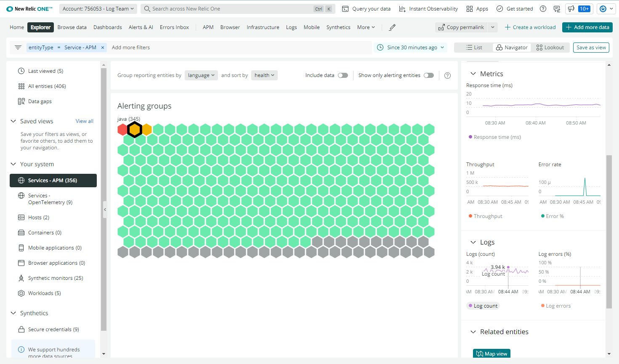Click the Get started checkmark item
The height and width of the screenshot is (364, 619).
click(515, 9)
